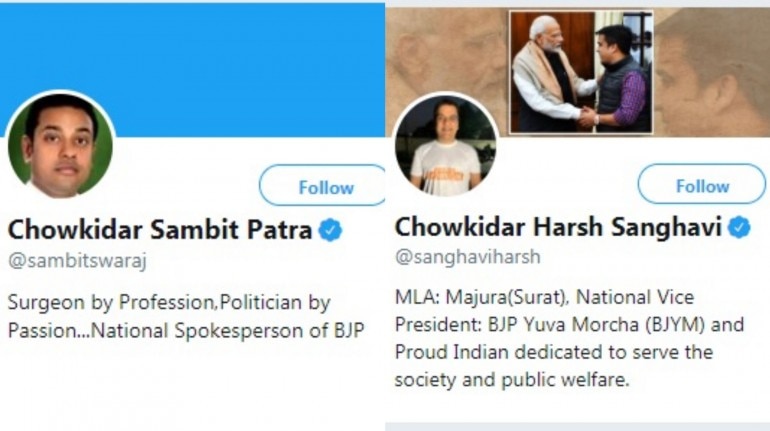Click the verified badge beside Sambit Patra's name
This screenshot has width=770, height=431.
pos(330,230)
